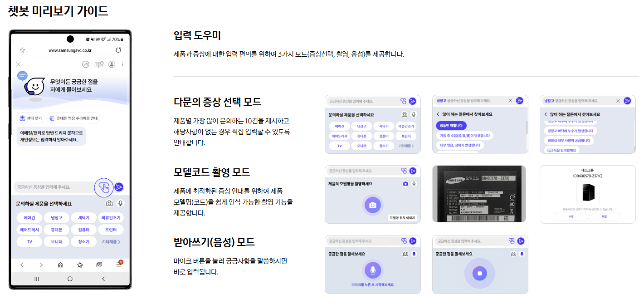
Task: Expand 기타제품 in the 다문의 증상 선택 preview
Action: click(406, 146)
